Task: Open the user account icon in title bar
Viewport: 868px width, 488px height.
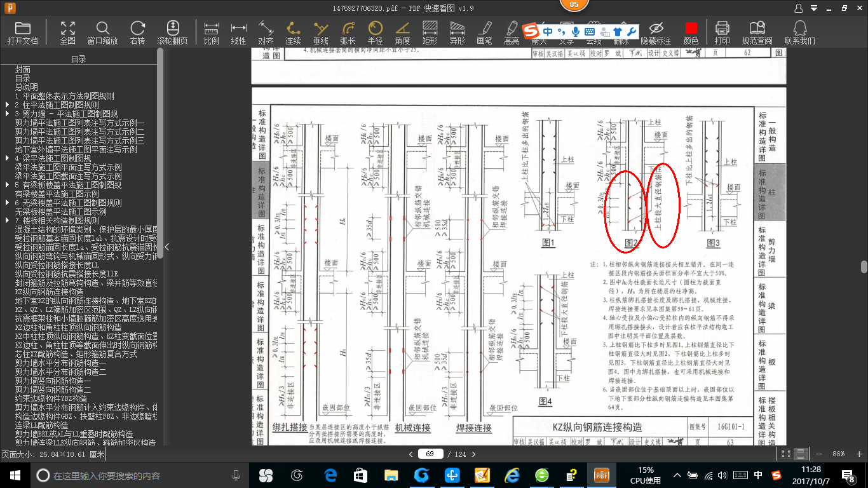Action: pos(799,8)
